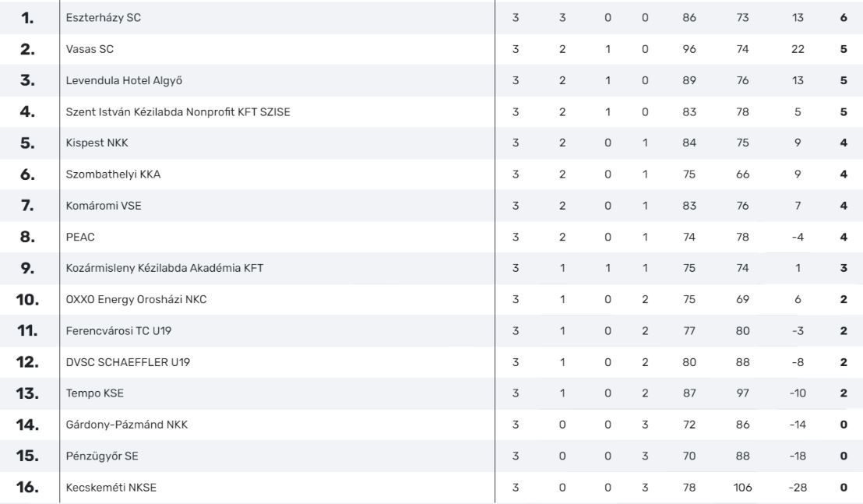Click Kecskeméti NKSE goals conceded 106
This screenshot has height=504, width=863.
pos(742,488)
